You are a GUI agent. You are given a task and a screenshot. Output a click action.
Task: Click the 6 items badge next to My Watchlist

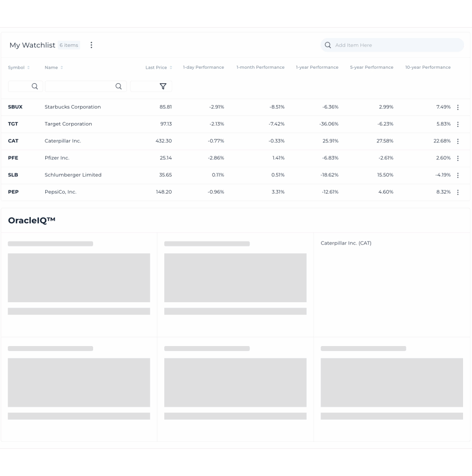point(69,45)
